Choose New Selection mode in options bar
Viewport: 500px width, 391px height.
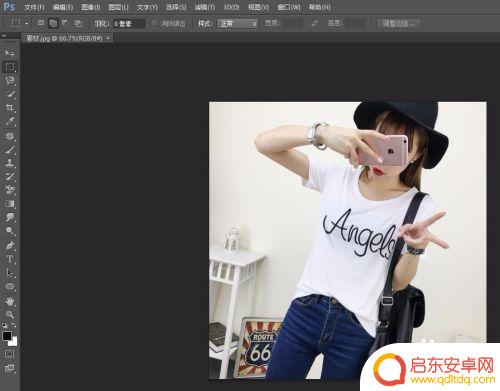(41, 23)
